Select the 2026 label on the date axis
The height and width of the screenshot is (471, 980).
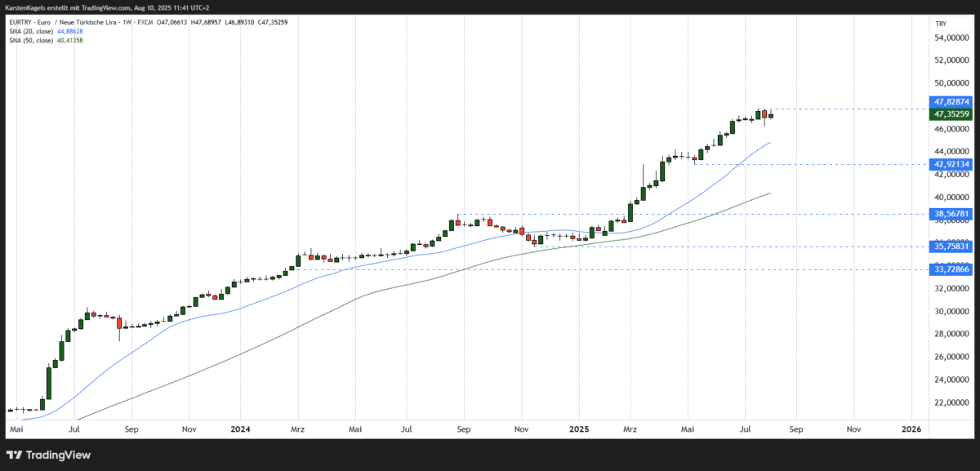(x=911, y=429)
